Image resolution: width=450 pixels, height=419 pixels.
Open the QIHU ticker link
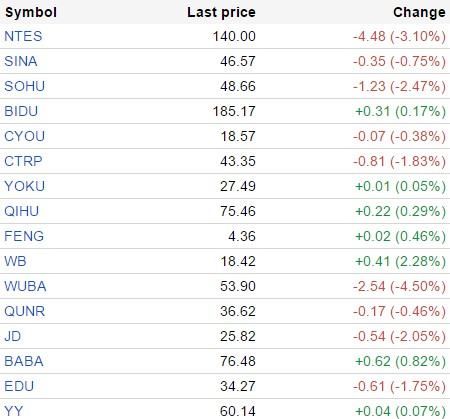(x=22, y=211)
